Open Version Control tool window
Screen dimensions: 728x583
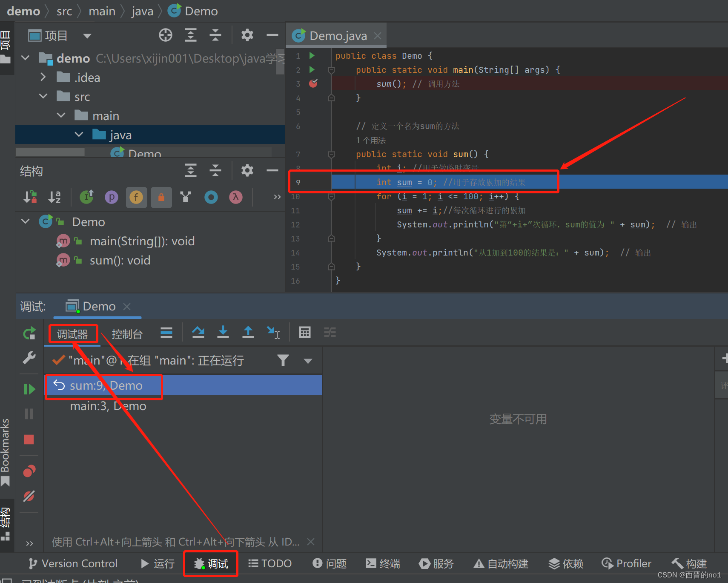[73, 563]
